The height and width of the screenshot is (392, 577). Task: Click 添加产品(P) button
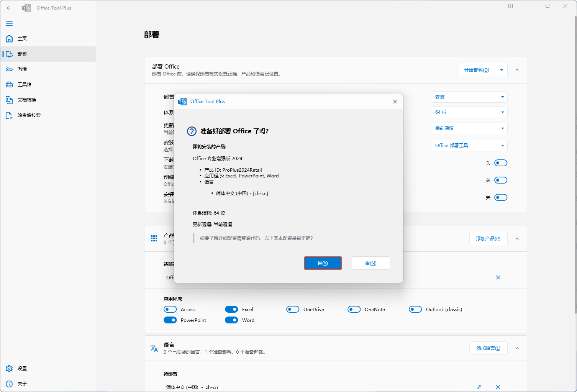coord(488,239)
